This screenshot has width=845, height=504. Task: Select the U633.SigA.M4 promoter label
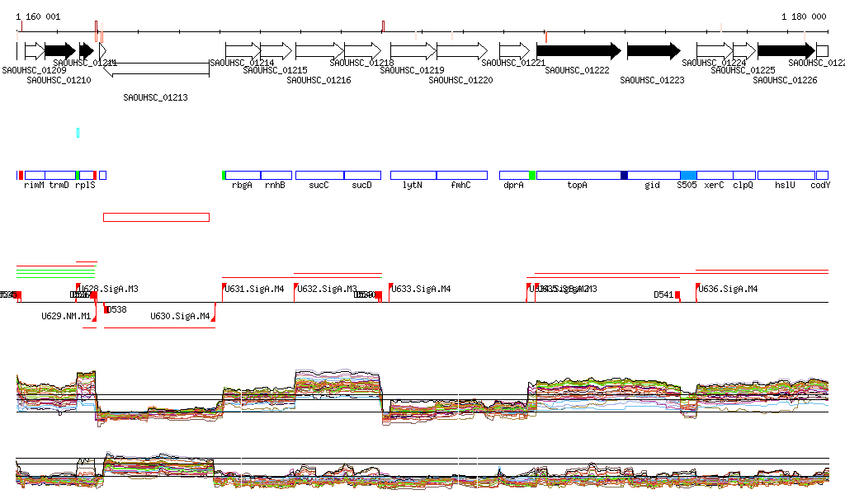click(421, 290)
